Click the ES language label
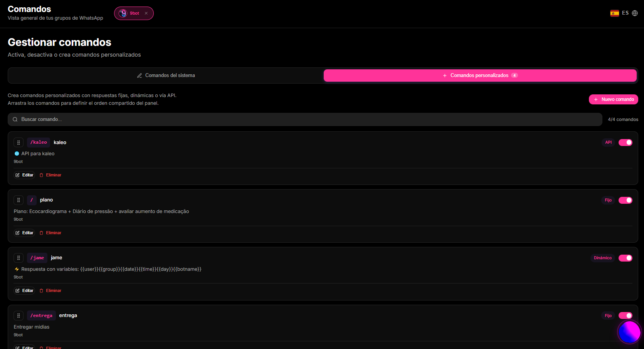This screenshot has height=349, width=644. point(625,13)
